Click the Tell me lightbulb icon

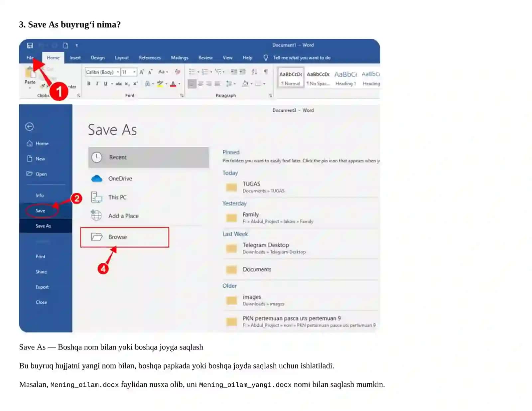(266, 58)
